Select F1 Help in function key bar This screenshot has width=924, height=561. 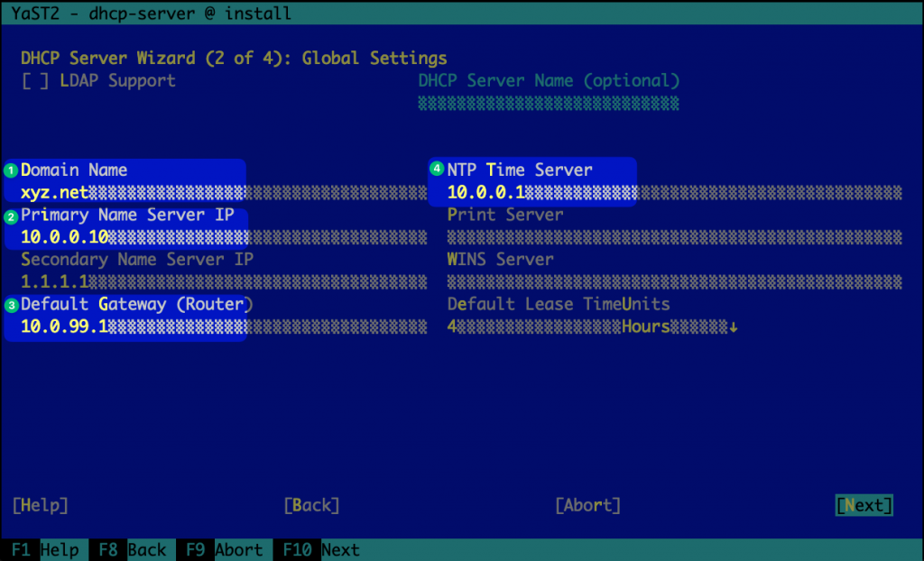[43, 550]
